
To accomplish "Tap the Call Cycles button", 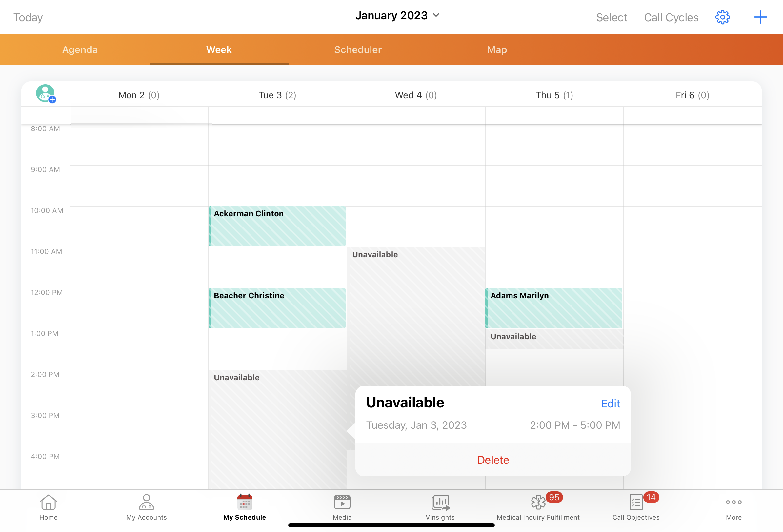I will coord(671,17).
